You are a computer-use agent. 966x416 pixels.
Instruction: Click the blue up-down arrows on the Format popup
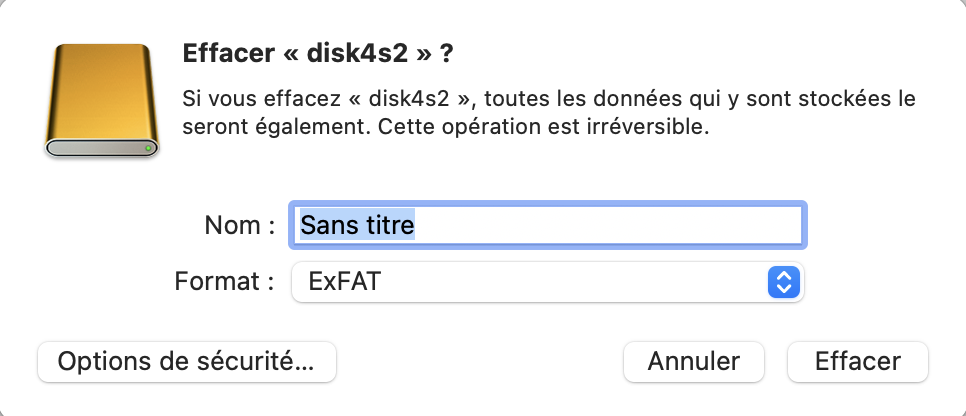point(784,282)
